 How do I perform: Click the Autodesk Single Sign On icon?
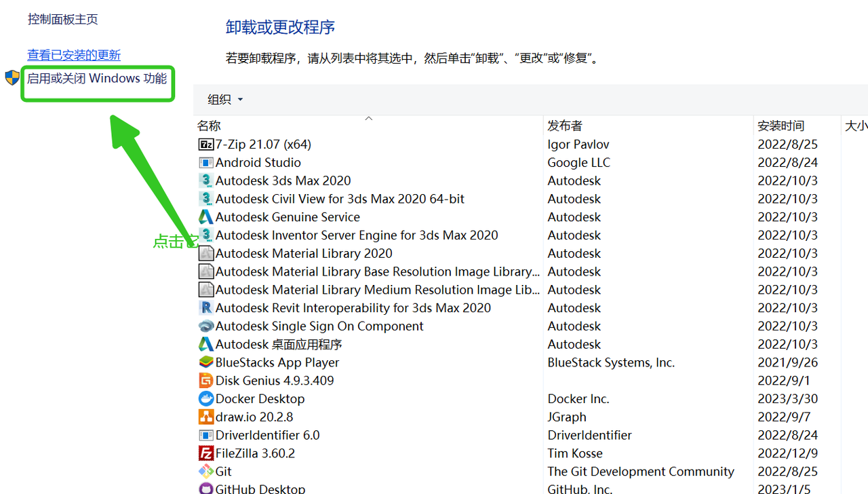coord(206,326)
